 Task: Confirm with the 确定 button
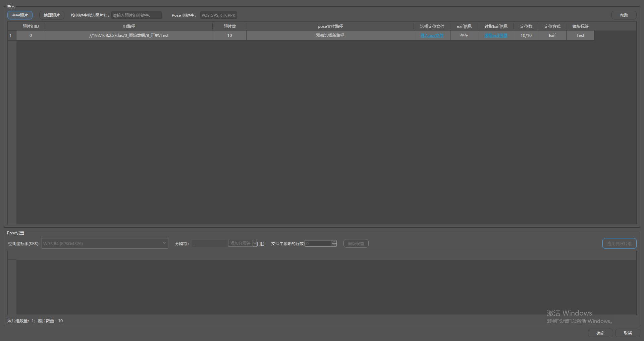pos(600,333)
